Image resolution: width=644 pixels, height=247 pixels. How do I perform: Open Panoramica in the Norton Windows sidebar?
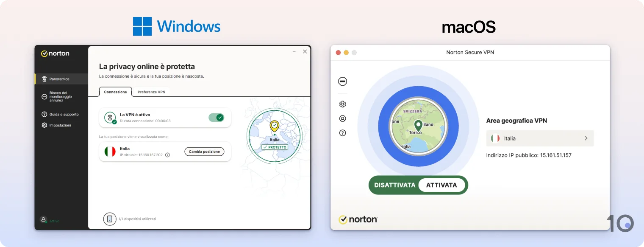click(61, 79)
